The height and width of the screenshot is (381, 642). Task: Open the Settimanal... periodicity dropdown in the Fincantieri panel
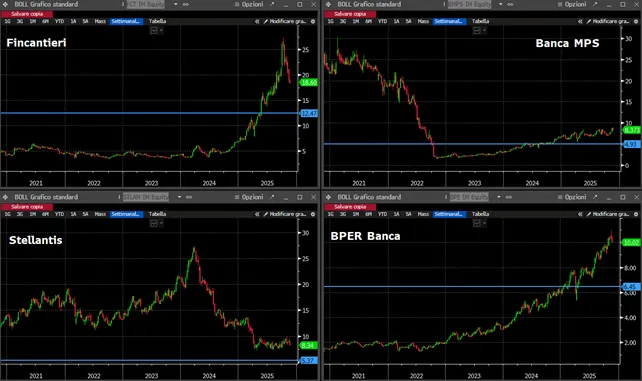pyautogui.click(x=126, y=21)
